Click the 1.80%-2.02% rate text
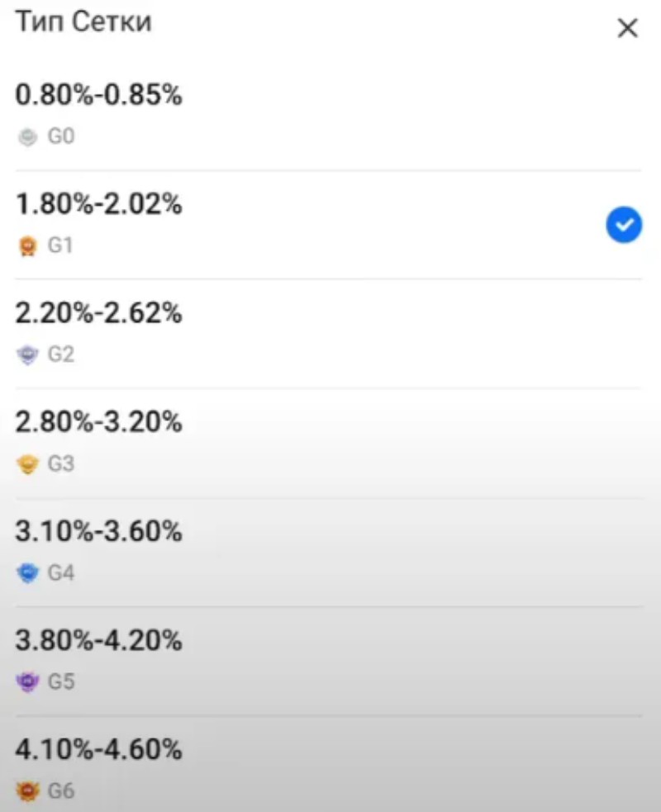Viewport: 661px width, 812px height. coord(99,205)
